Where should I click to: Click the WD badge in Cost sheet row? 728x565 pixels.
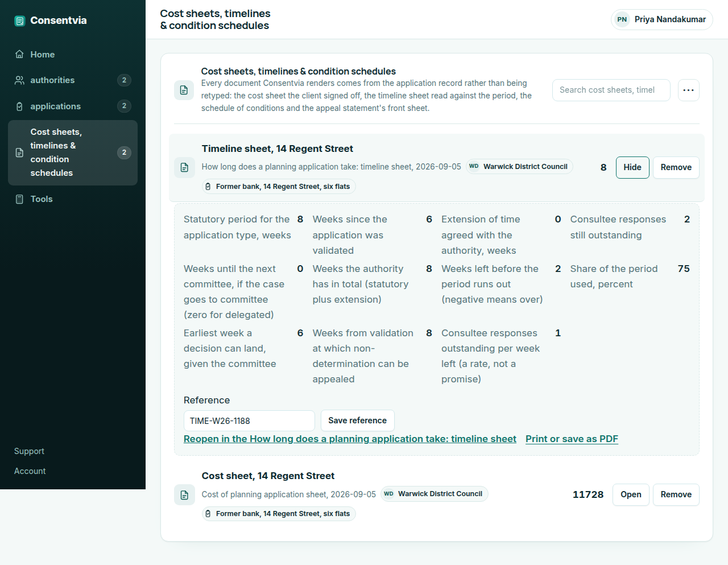(x=388, y=494)
